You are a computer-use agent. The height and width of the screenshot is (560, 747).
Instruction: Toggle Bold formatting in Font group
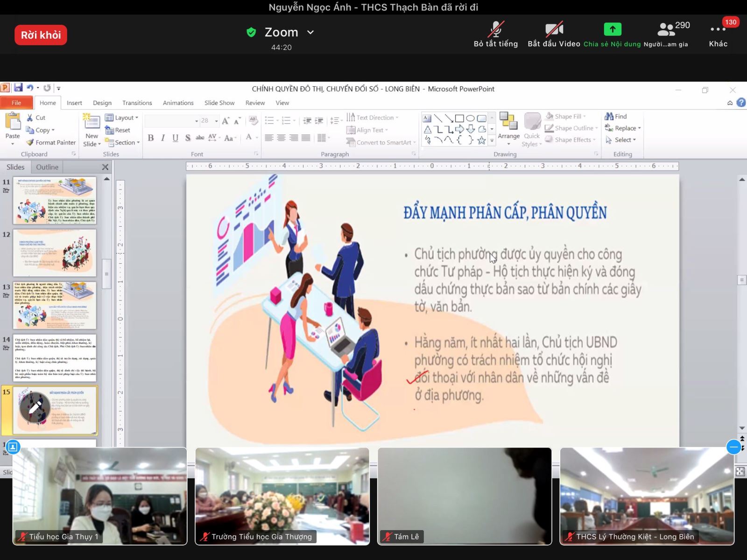(x=150, y=138)
